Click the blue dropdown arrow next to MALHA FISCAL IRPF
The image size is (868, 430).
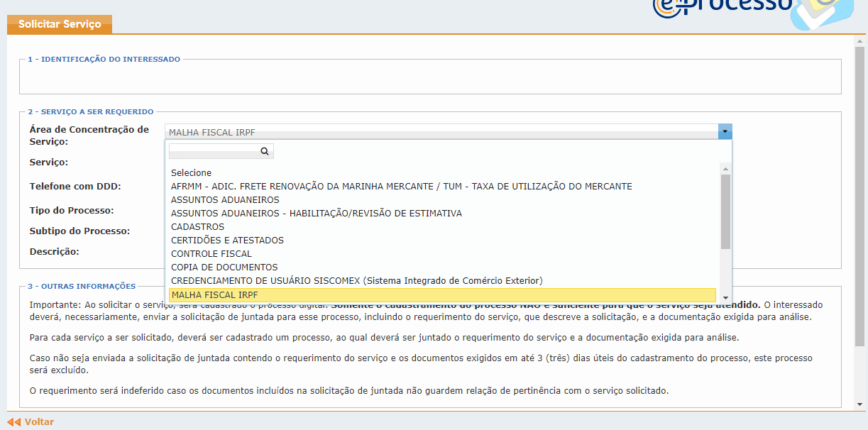tap(725, 131)
